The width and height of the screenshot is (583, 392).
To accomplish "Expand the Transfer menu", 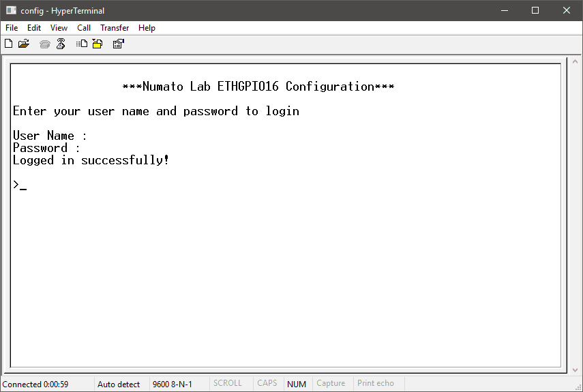I will pyautogui.click(x=115, y=28).
